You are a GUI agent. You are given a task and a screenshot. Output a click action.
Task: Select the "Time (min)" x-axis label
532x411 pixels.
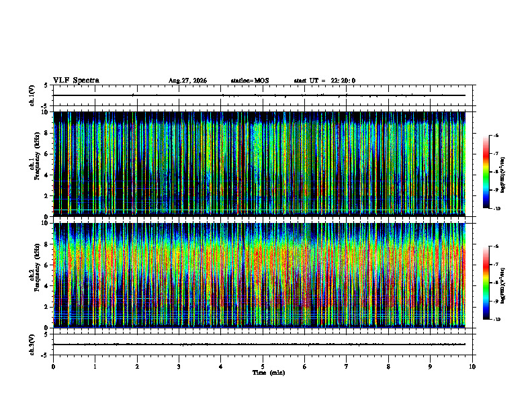pyautogui.click(x=269, y=373)
